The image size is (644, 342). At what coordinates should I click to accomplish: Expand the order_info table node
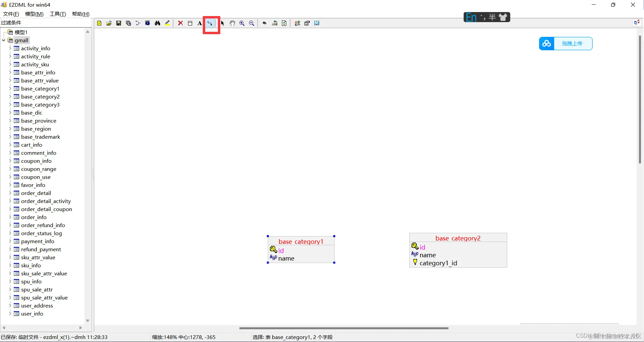click(x=10, y=217)
